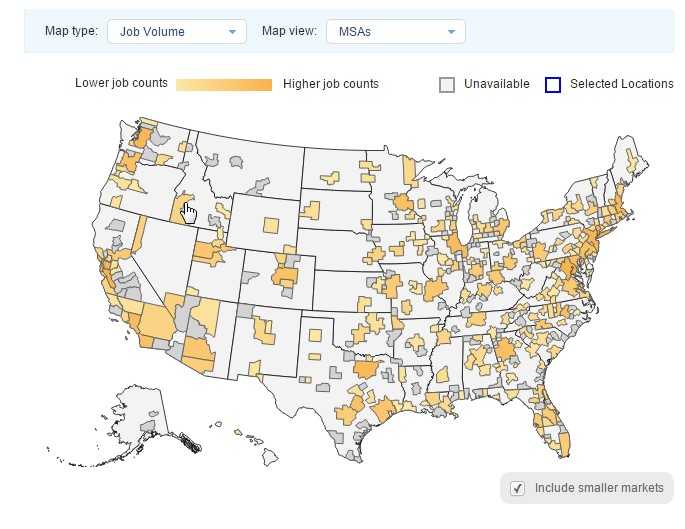685x529 pixels.
Task: Click the Include smaller markets label
Action: [599, 488]
